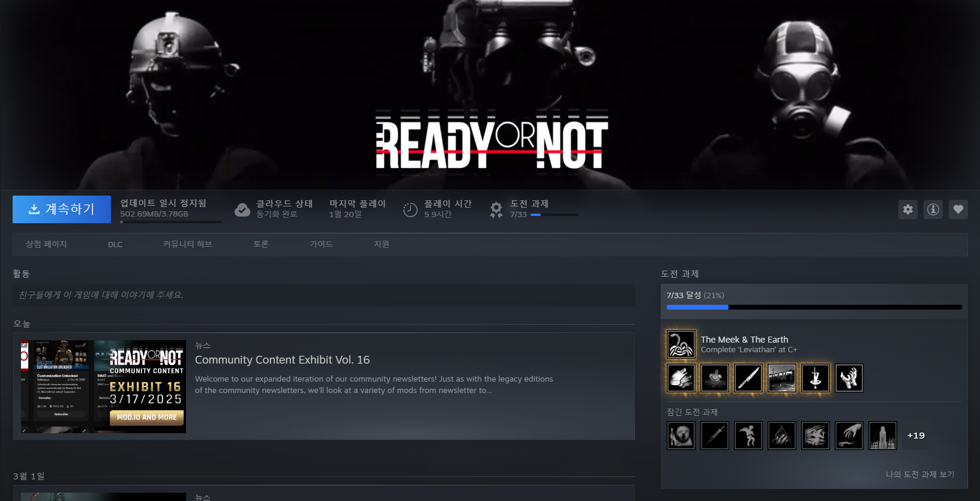The image size is (980, 501).
Task: Select the locked masked face achievement icon
Action: point(681,436)
